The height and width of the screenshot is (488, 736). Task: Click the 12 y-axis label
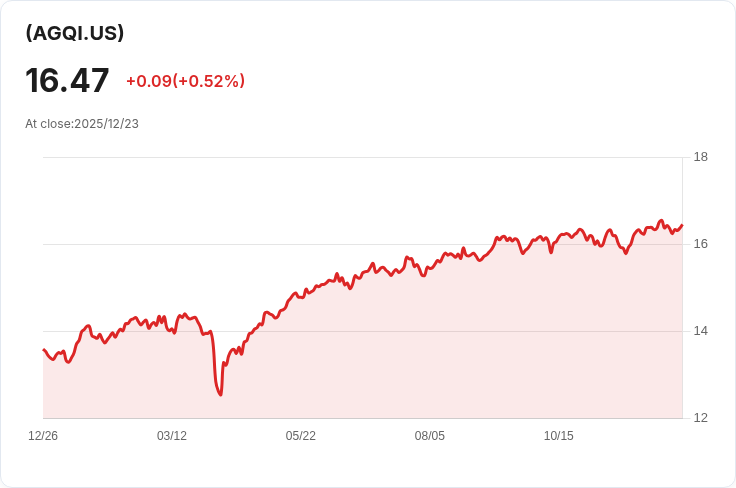700,418
